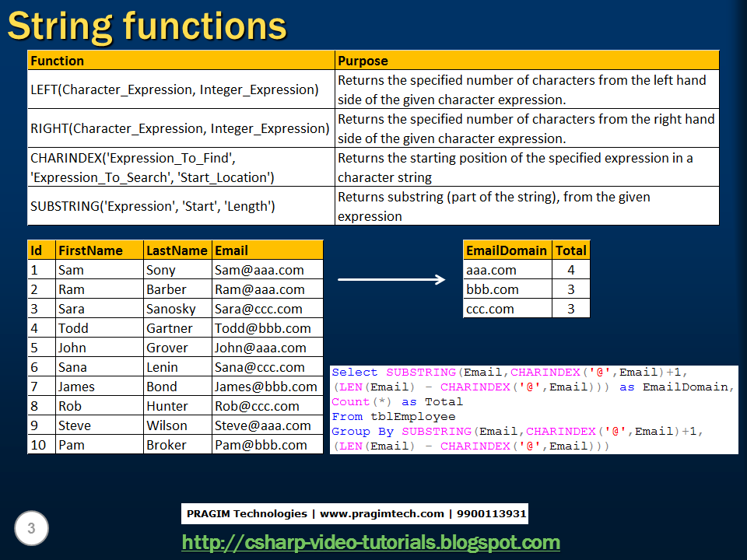This screenshot has height=560, width=747.
Task: Click the 'LastName' column header
Action: [x=177, y=250]
